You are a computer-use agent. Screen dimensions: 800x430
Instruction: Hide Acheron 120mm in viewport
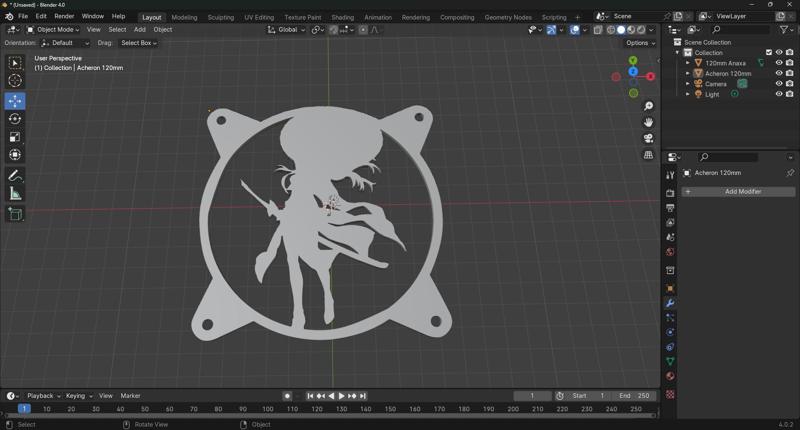[779, 73]
